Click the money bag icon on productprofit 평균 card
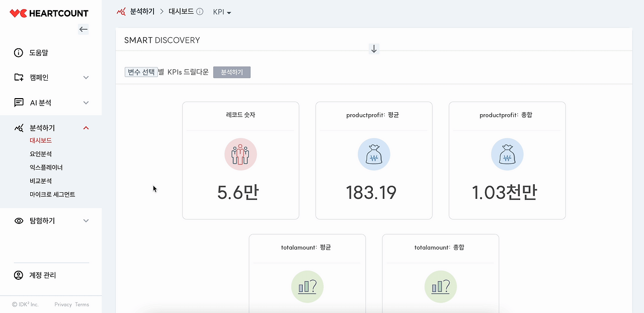Screen dimensions: 644x313 373,154
